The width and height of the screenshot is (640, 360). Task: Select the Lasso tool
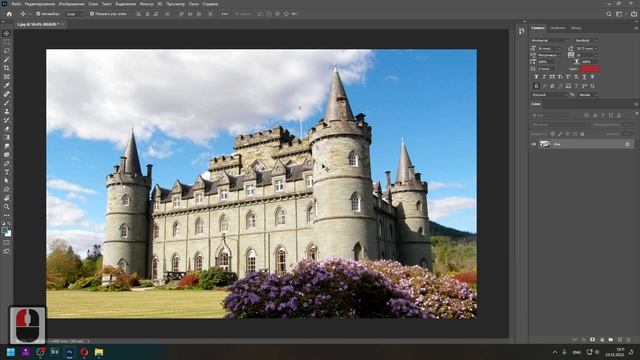(7, 51)
